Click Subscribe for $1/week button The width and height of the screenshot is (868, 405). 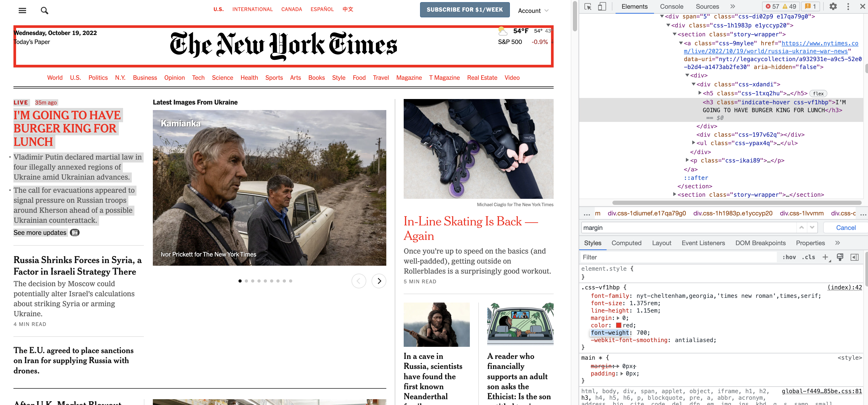tap(465, 9)
